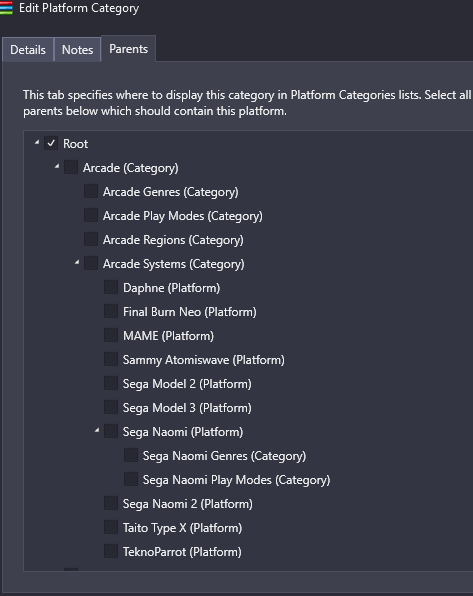The height and width of the screenshot is (596, 473).
Task: Open the Notes tab
Action: (x=78, y=50)
